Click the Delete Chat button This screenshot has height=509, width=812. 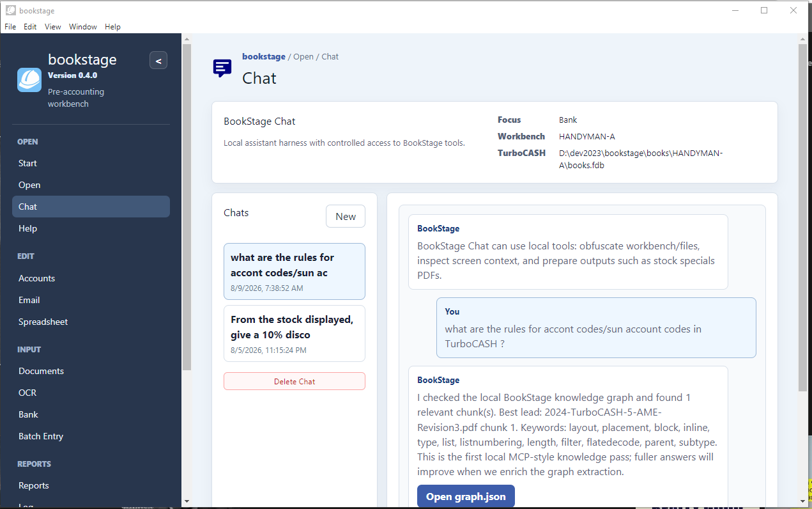click(x=295, y=381)
